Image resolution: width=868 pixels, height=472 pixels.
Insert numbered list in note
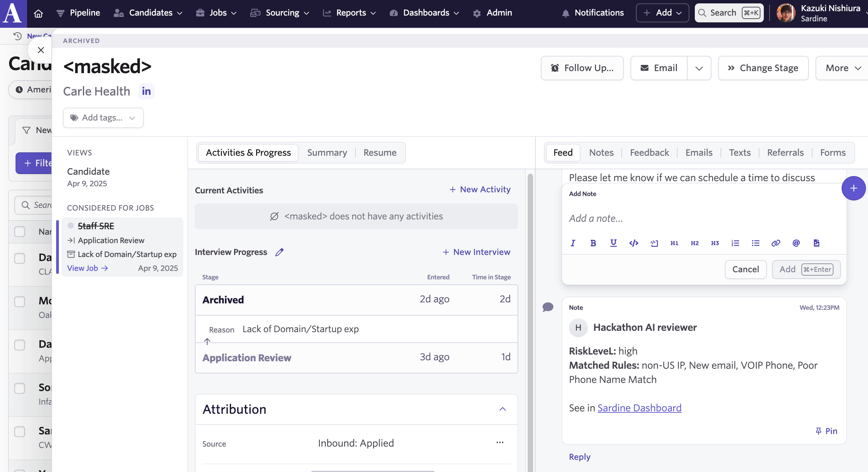click(x=735, y=243)
